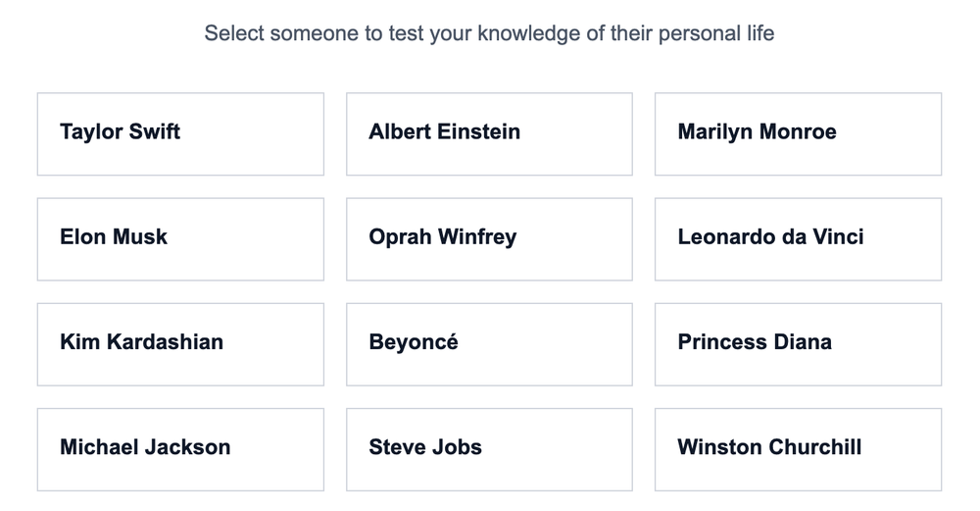Click the 'Taylor Swift' name text
The image size is (980, 511).
pos(120,131)
